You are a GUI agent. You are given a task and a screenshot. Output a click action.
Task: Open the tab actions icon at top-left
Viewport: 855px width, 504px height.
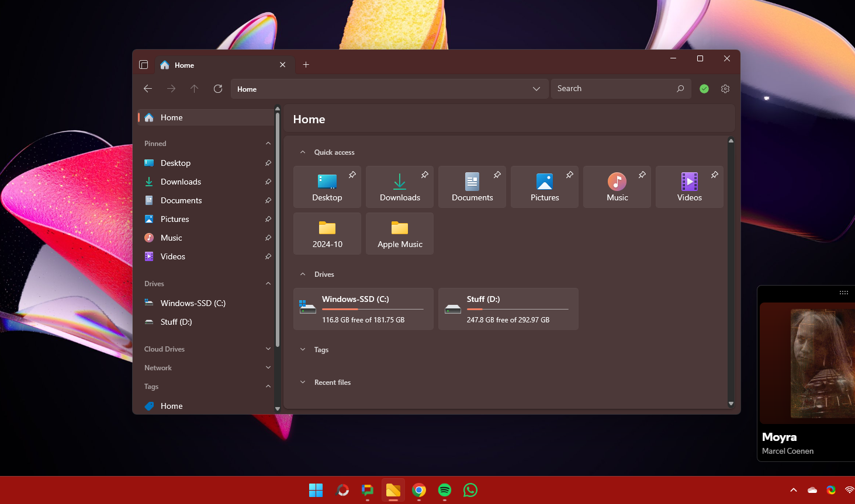144,65
